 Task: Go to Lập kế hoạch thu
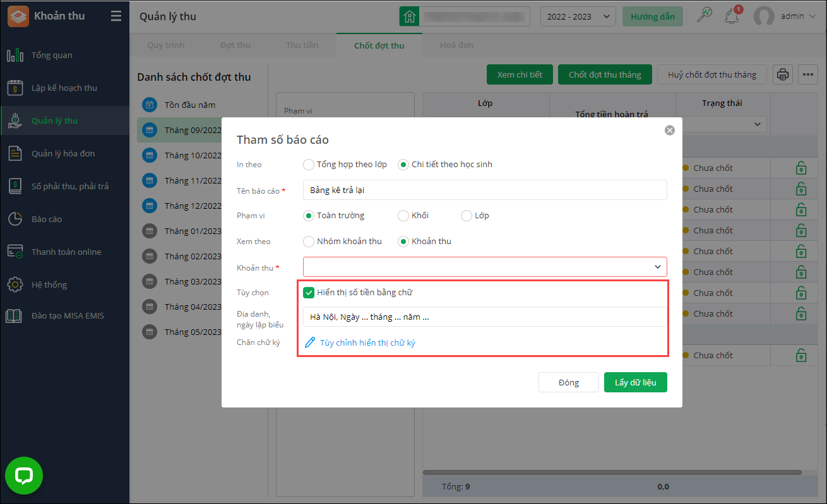click(x=64, y=88)
